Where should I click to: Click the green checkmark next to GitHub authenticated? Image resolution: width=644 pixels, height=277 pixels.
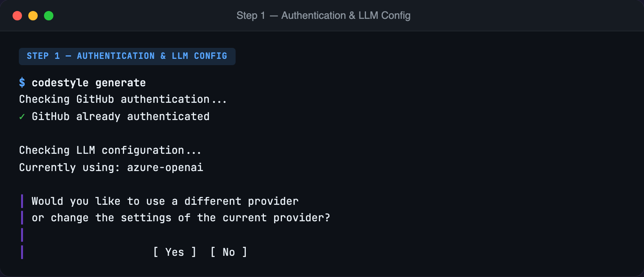22,116
